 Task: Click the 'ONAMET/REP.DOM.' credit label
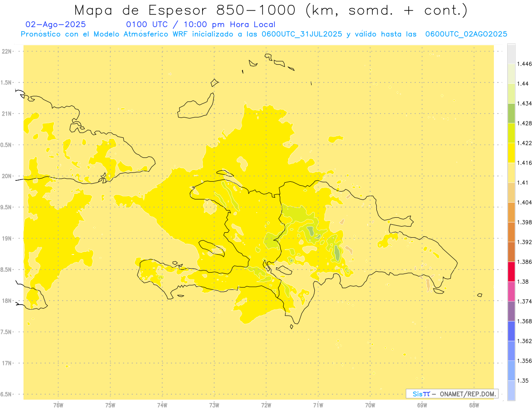pos(468,394)
